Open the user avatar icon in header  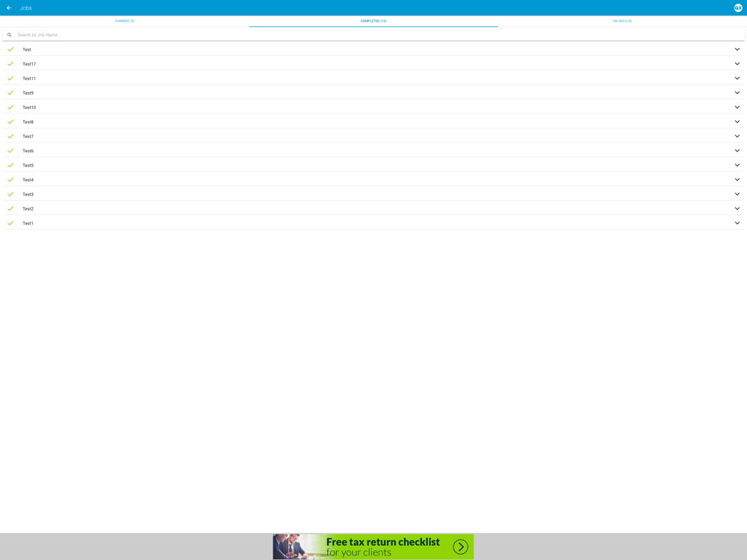coord(738,7)
